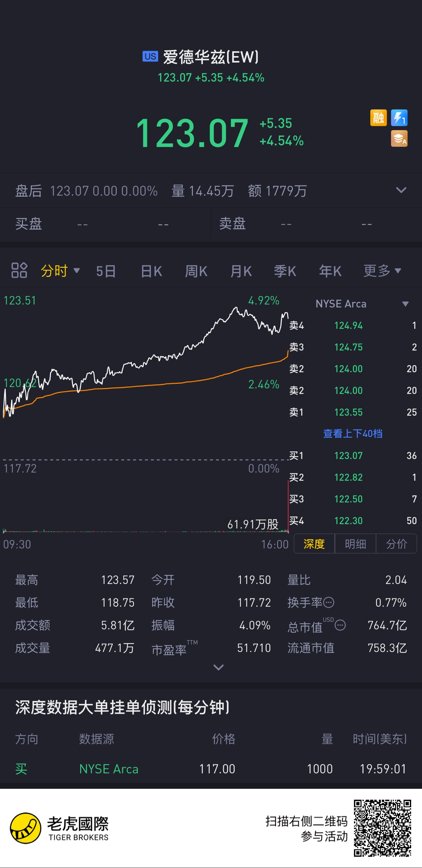Tap the orange stacked-layers A icon

tap(399, 138)
